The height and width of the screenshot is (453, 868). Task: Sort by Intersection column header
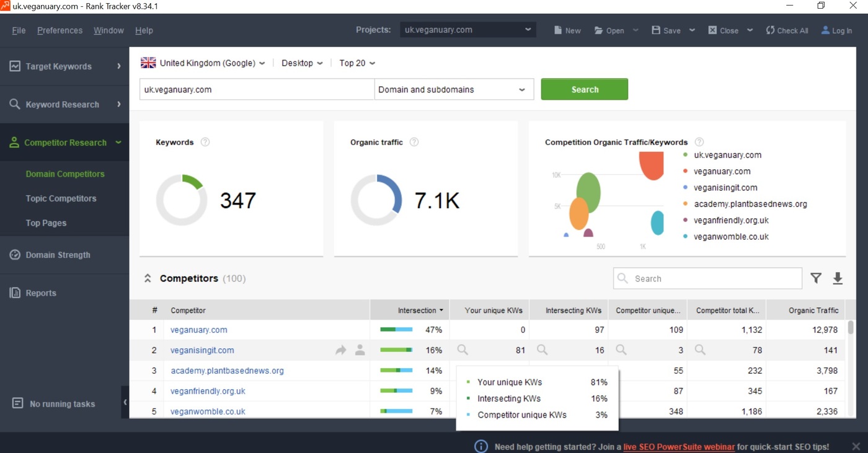coord(417,310)
